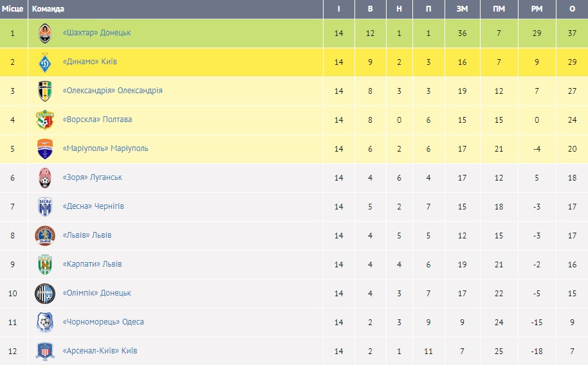Click the «О» points column header
Screen dimensions: 588x365
point(573,9)
